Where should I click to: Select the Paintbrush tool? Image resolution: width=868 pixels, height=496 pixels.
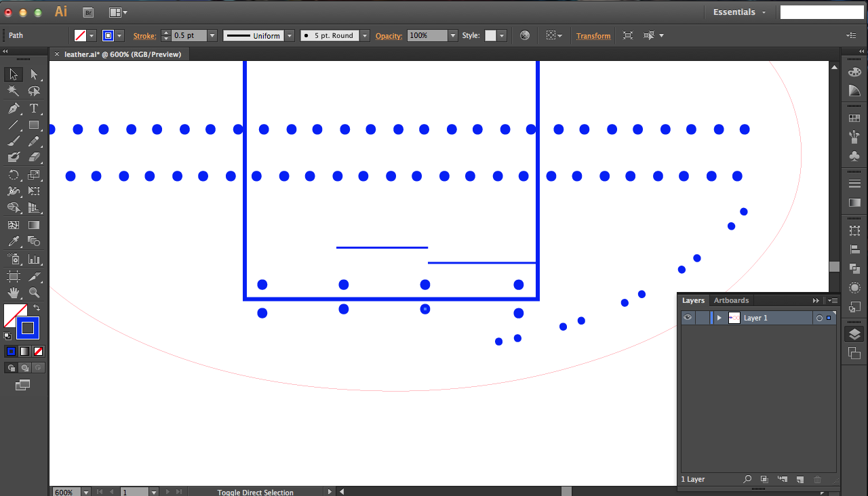click(14, 141)
